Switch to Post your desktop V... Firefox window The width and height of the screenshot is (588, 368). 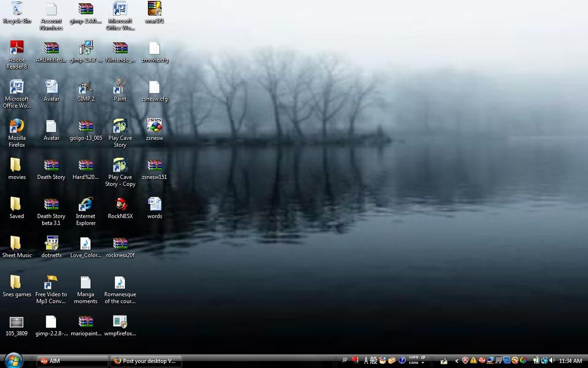pyautogui.click(x=146, y=361)
